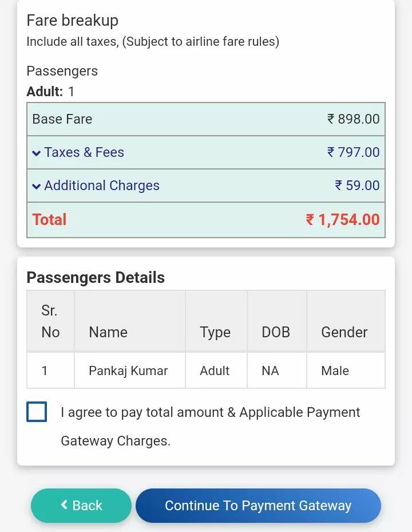Click the chevron icon beside Additional Charges
Screen dimensions: 412x532
(x=37, y=186)
